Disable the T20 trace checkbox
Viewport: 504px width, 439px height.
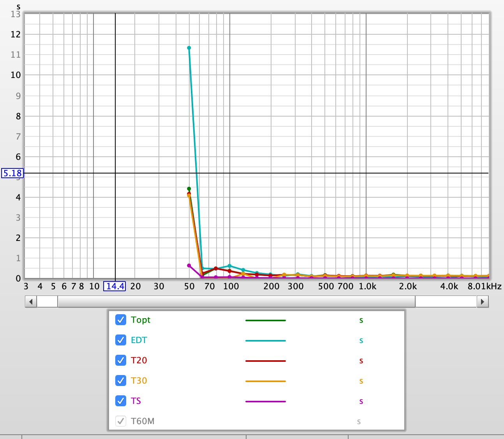pyautogui.click(x=121, y=360)
